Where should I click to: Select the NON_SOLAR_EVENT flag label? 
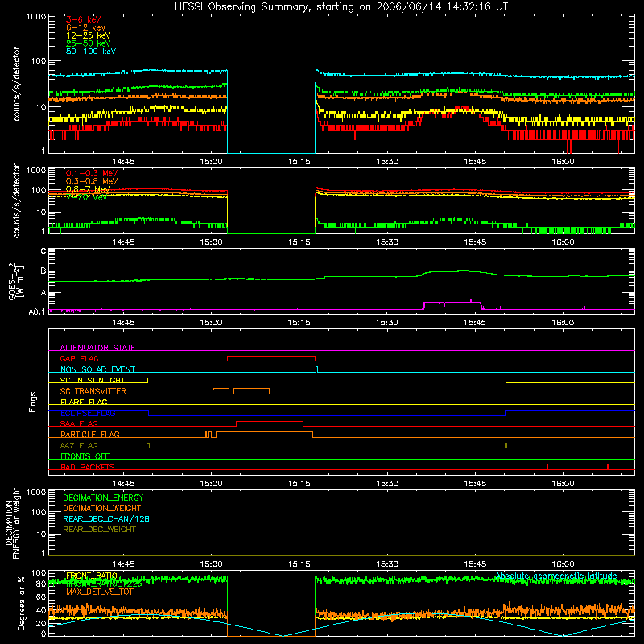(x=97, y=369)
